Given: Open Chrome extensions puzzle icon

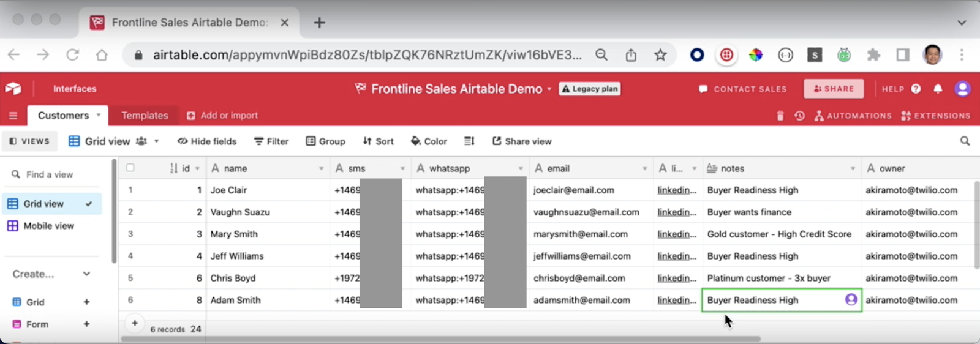Looking at the screenshot, I should (873, 55).
